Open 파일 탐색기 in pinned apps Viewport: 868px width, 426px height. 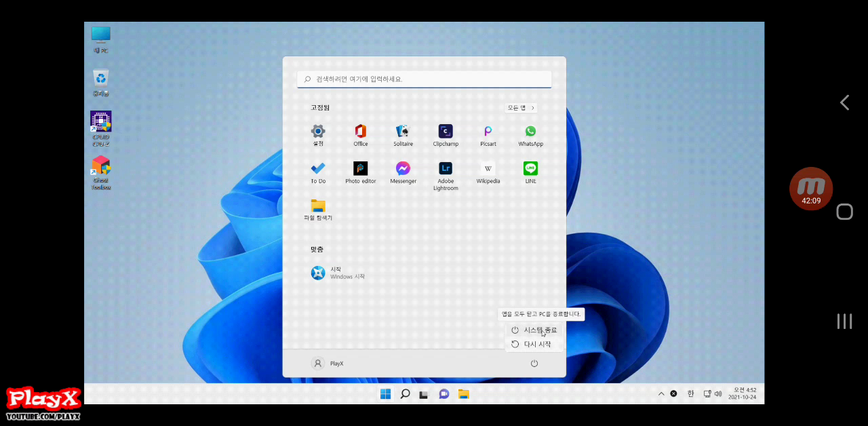pos(318,210)
